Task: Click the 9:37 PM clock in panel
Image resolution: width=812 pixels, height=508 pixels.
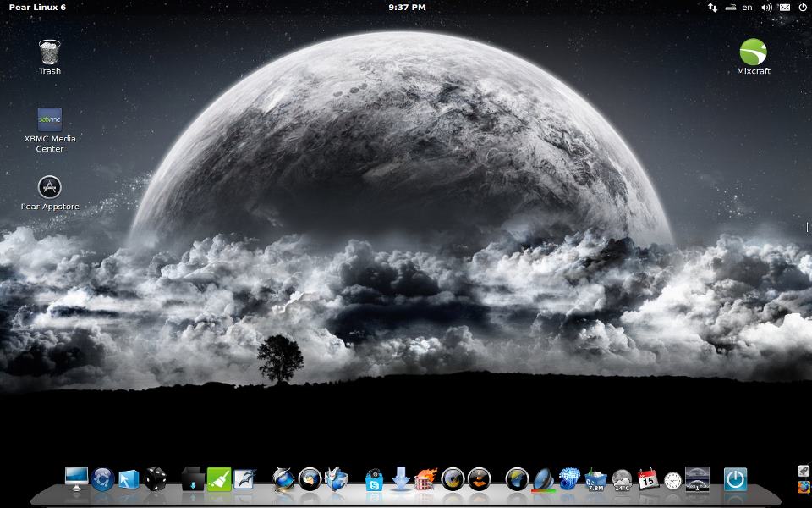Action: coord(407,8)
